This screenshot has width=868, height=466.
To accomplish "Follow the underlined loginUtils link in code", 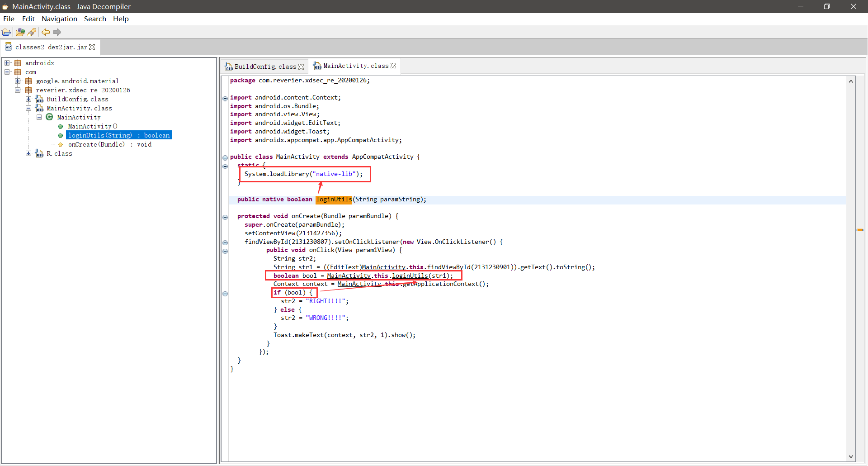I will pos(410,276).
